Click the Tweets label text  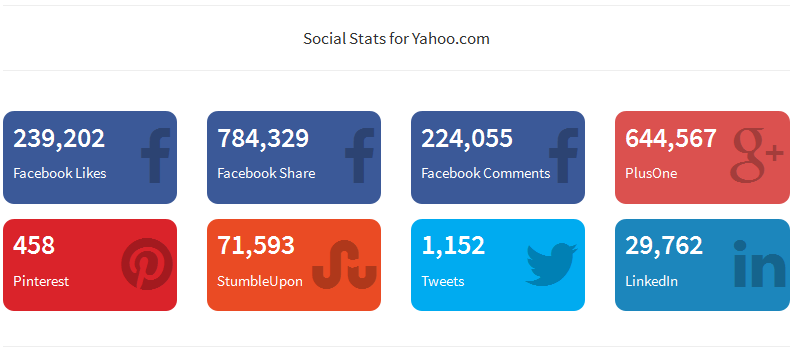coord(443,281)
